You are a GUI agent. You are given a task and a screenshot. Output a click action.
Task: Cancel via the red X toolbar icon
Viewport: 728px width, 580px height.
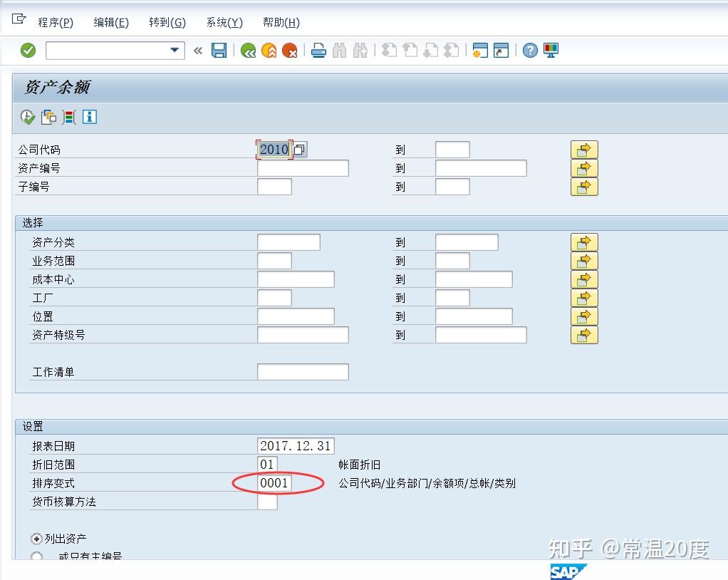[x=290, y=50]
